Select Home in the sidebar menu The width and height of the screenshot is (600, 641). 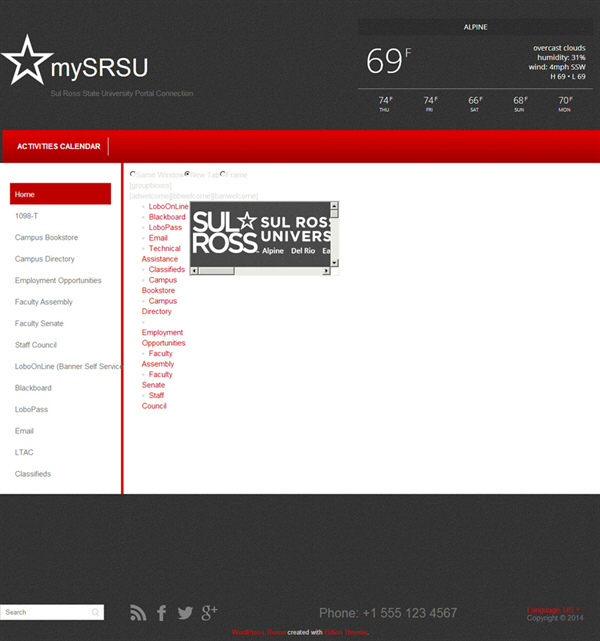coord(60,194)
